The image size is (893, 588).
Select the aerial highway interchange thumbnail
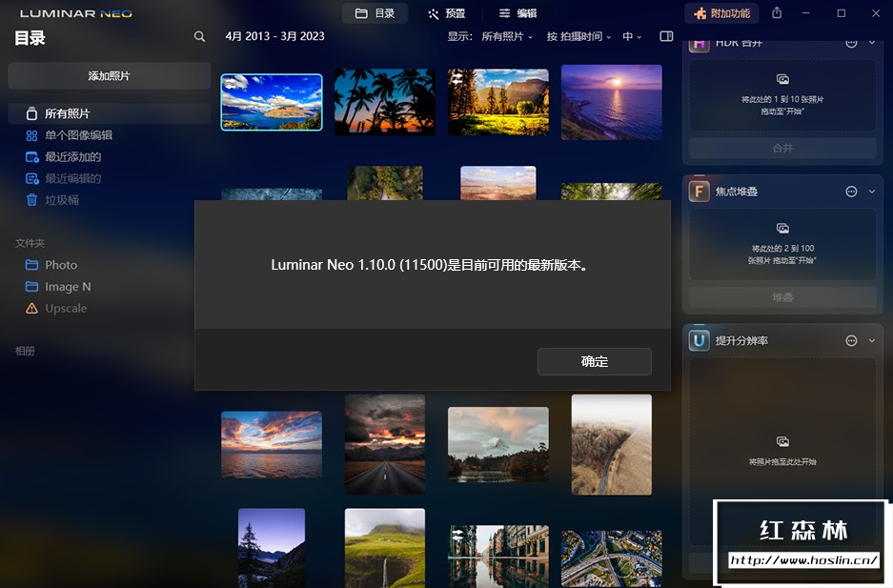coord(612,558)
